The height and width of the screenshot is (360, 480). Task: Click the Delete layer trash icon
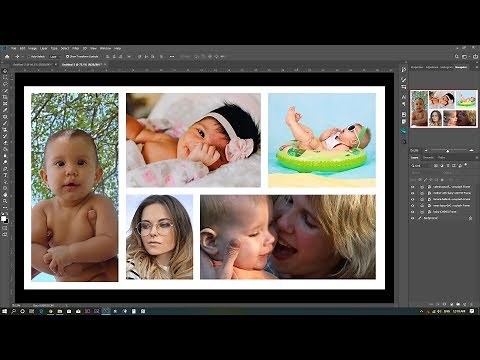tap(471, 304)
